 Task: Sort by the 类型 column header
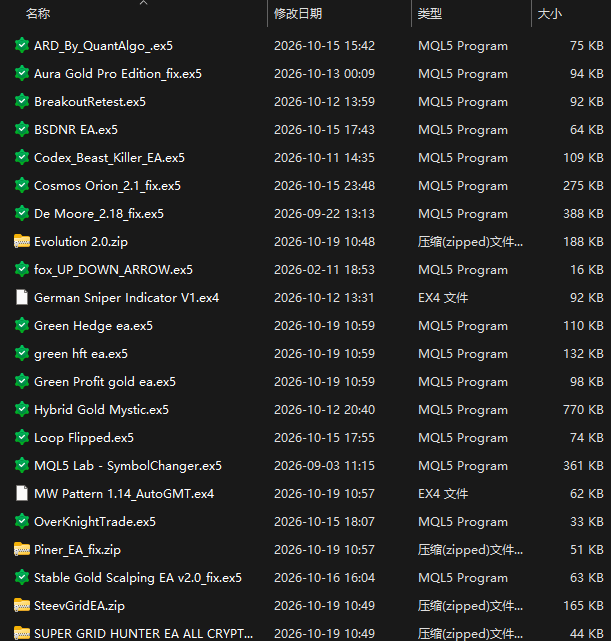[x=430, y=13]
